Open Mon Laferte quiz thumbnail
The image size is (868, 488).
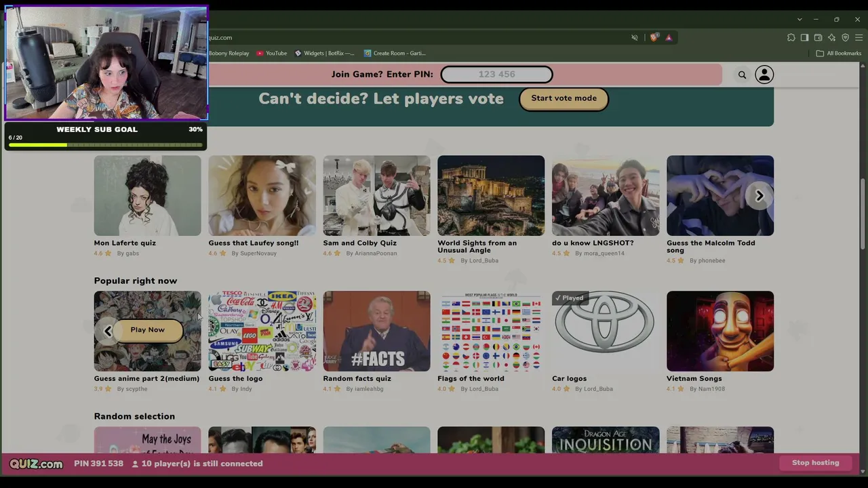pyautogui.click(x=147, y=196)
